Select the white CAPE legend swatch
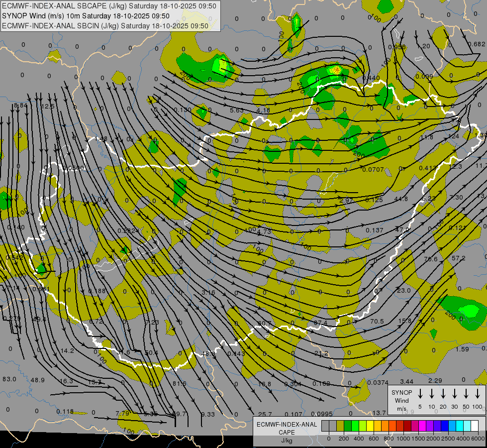This screenshot has height=448, width=487. (x=474, y=426)
